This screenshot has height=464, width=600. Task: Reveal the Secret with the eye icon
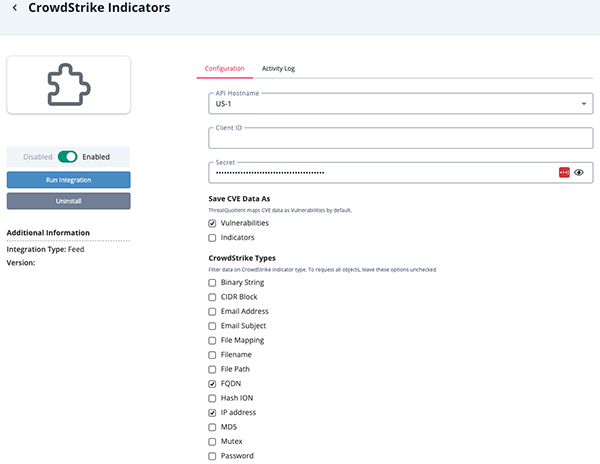click(579, 173)
